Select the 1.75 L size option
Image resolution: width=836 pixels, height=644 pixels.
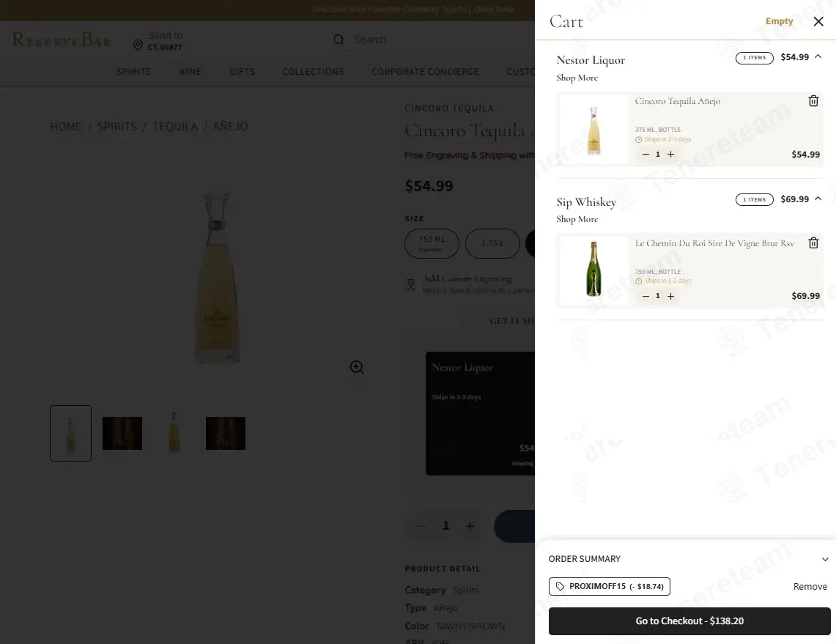[492, 244]
